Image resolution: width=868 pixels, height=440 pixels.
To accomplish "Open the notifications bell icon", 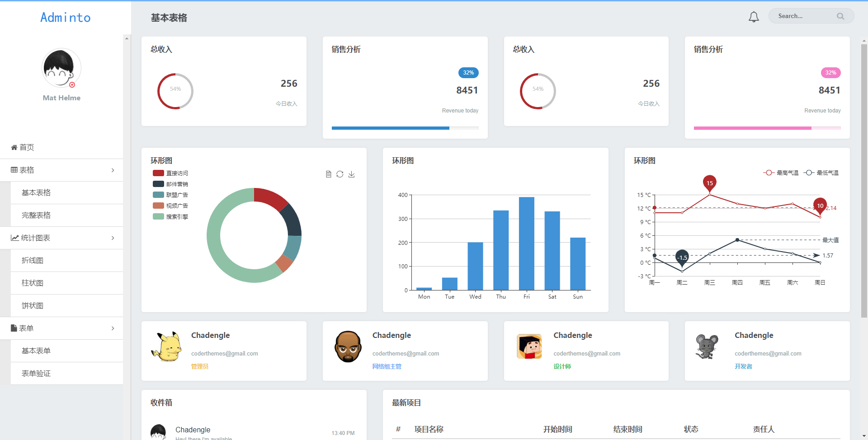I will [x=754, y=17].
